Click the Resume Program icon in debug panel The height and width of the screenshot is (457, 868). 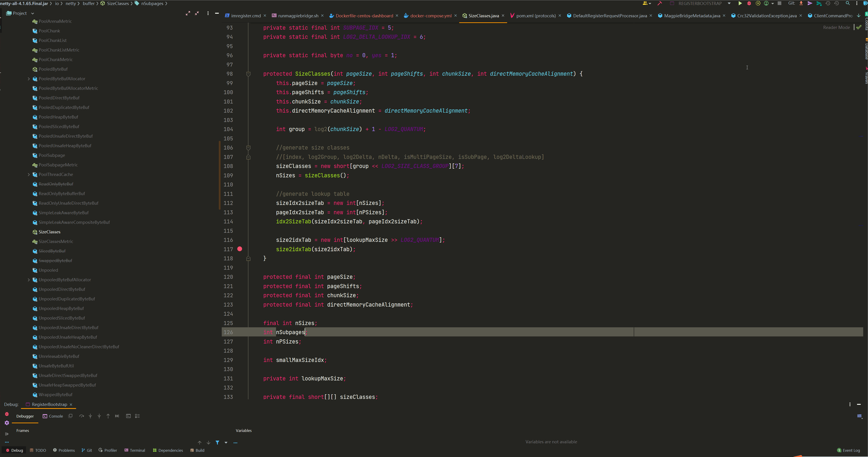(x=7, y=434)
